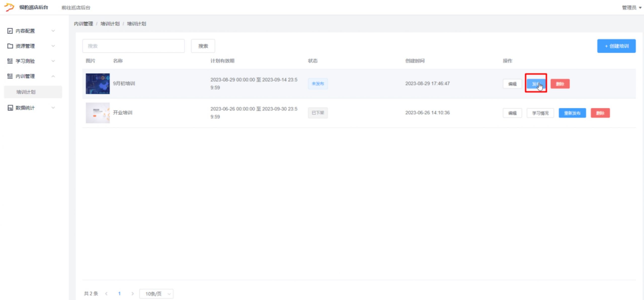Image resolution: width=644 pixels, height=300 pixels.
Task: Click the 内容配置 sidebar icon
Action: click(10, 31)
